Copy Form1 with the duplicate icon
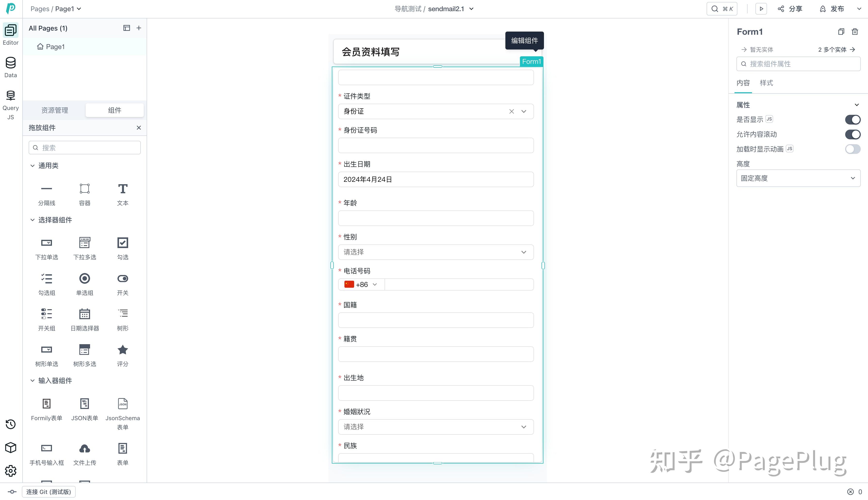The image size is (868, 500). tap(841, 32)
